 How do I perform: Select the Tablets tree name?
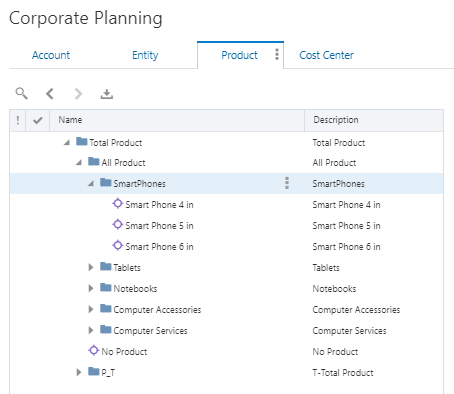127,268
